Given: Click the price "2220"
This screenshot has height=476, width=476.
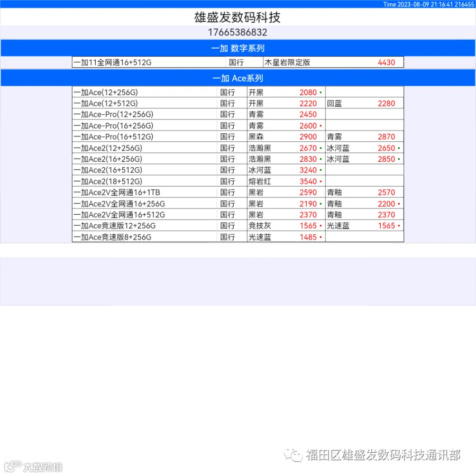Looking at the screenshot, I should pyautogui.click(x=308, y=104).
